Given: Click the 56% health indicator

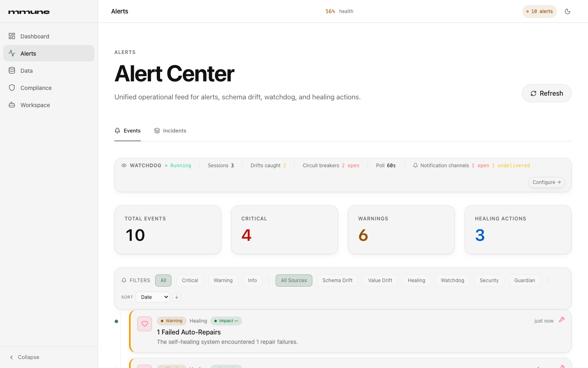Looking at the screenshot, I should (x=339, y=11).
